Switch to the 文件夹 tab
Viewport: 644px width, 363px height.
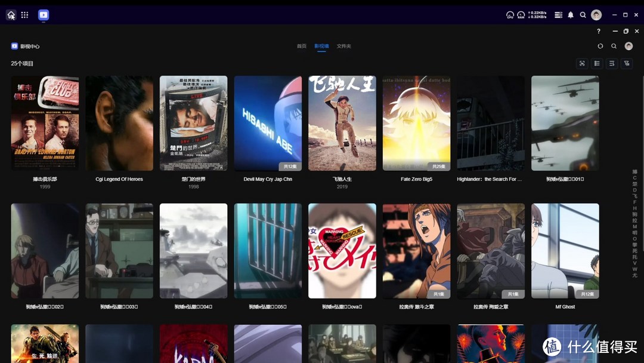(344, 46)
